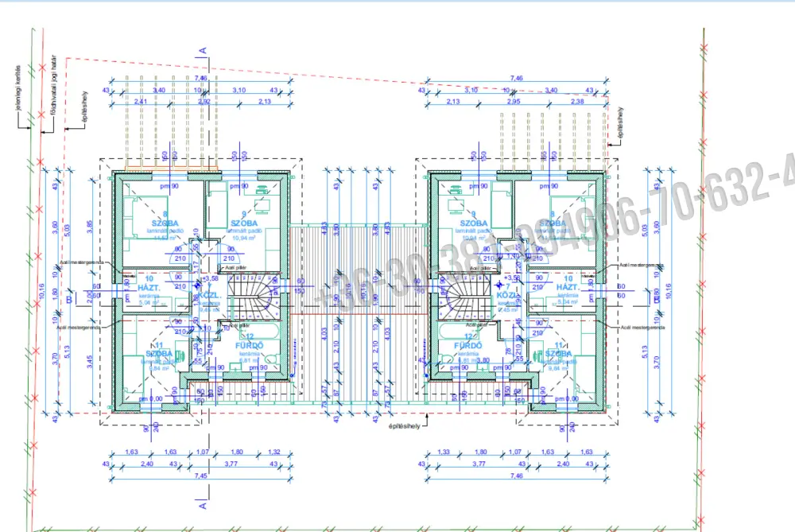Select the '11 SZOBA' label in right unit
795x532 pixels.
click(558, 349)
